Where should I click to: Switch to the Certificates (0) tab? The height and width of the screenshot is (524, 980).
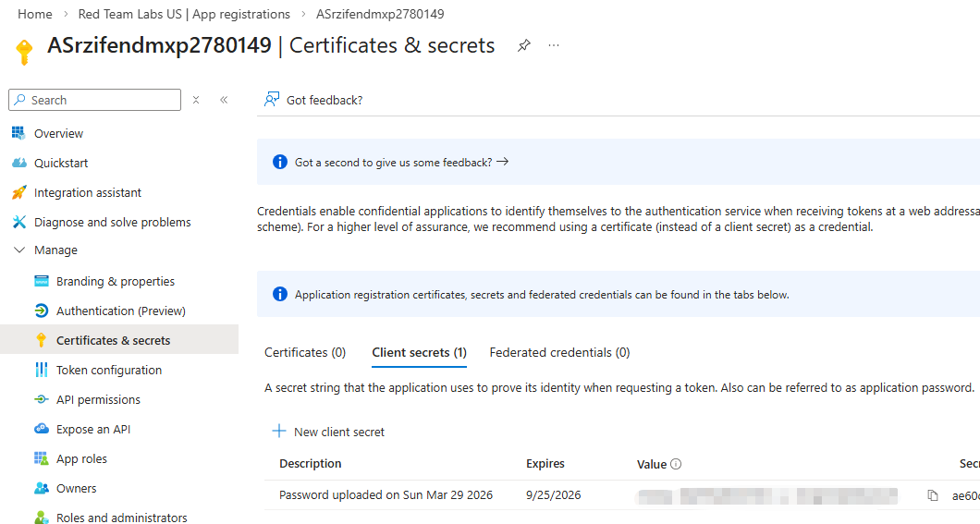click(305, 352)
